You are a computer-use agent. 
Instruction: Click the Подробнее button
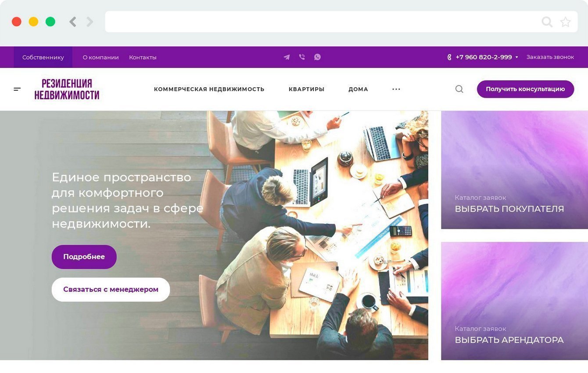click(x=84, y=257)
